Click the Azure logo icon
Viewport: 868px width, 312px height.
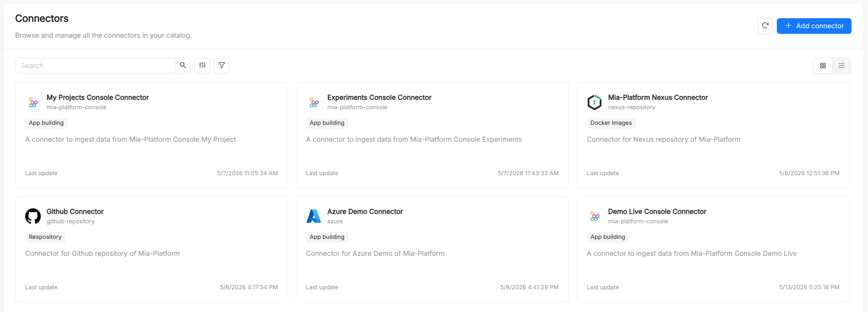[314, 216]
